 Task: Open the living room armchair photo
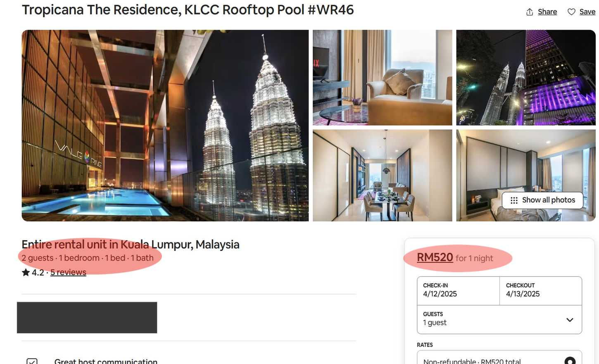(383, 78)
